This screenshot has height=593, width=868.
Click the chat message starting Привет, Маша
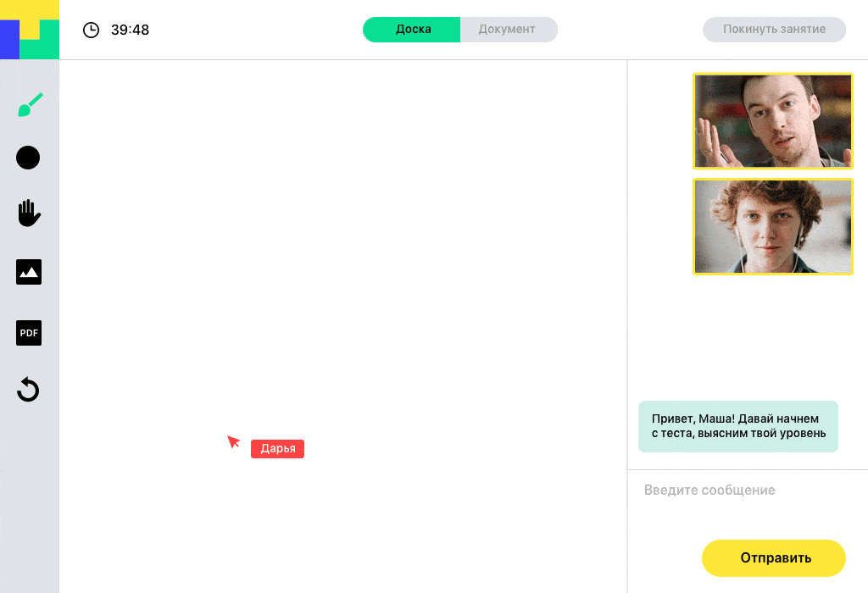tap(738, 426)
